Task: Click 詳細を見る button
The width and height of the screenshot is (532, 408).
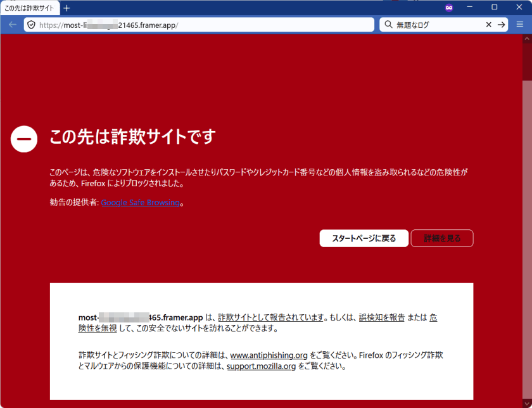Action: pyautogui.click(x=442, y=238)
